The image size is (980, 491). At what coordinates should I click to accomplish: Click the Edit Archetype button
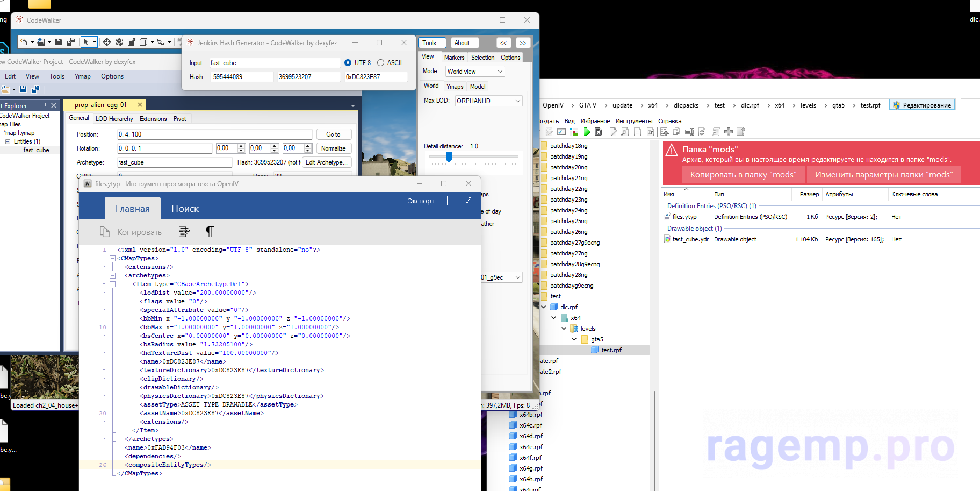[327, 162]
